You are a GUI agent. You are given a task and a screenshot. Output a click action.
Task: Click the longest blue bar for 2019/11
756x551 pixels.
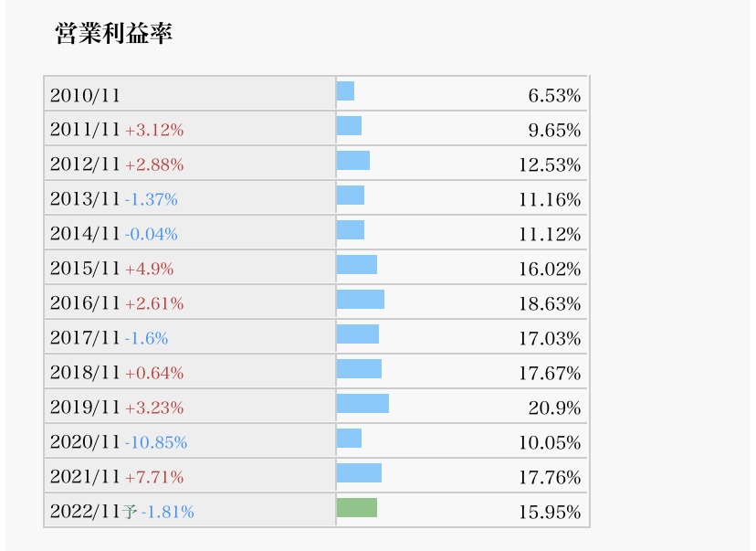coord(362,404)
